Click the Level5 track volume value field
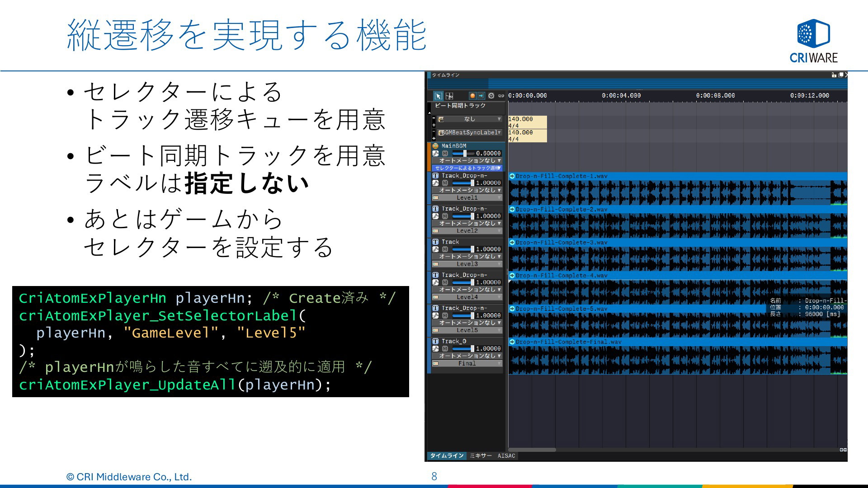The height and width of the screenshot is (488, 868). (488, 315)
